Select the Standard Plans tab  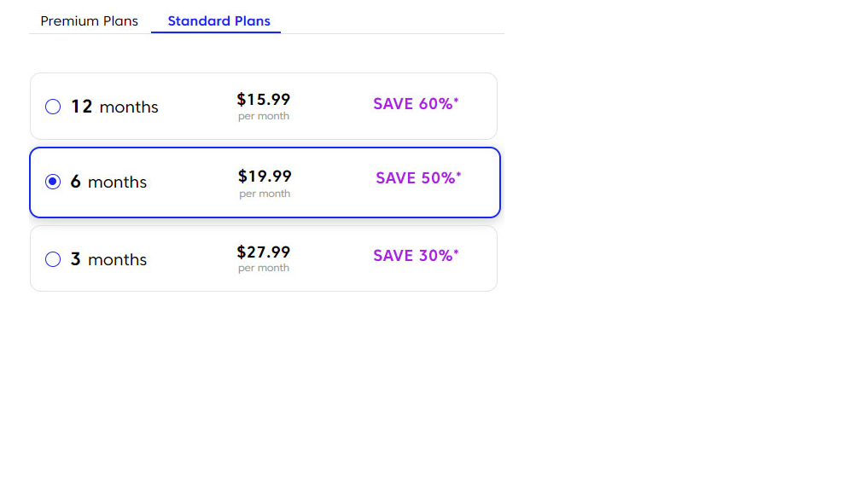(218, 21)
